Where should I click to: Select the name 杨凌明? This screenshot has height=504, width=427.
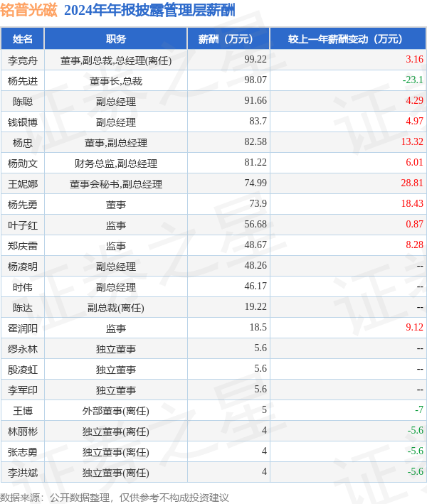[x=23, y=267]
